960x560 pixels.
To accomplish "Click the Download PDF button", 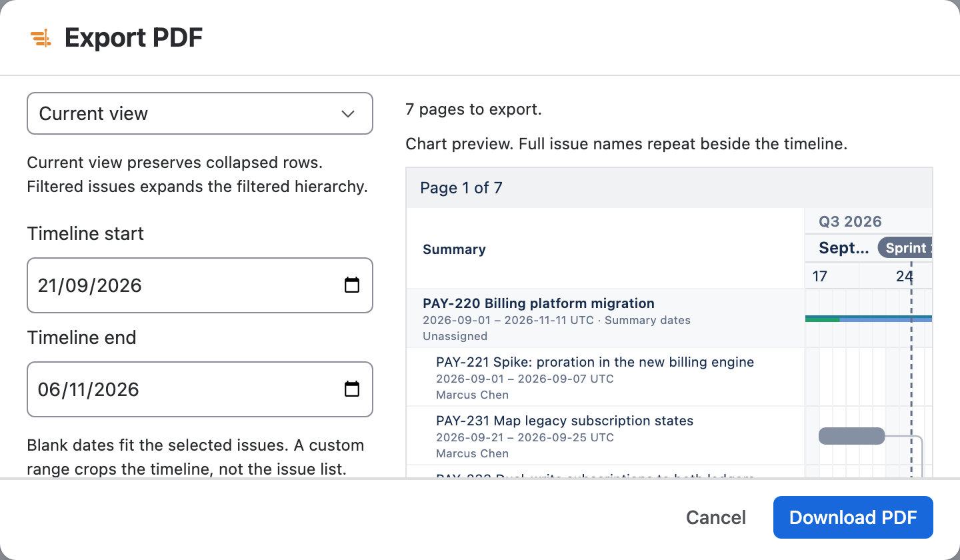I will point(853,517).
